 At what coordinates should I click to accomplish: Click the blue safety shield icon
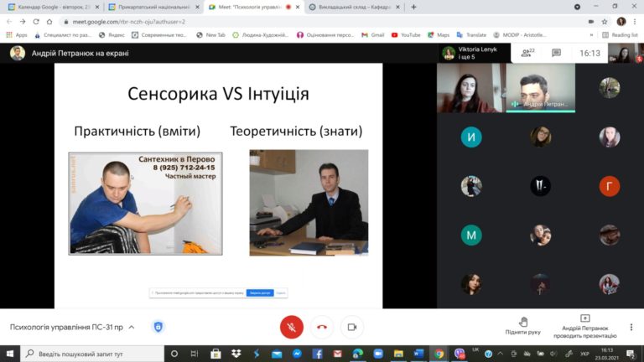(x=158, y=327)
